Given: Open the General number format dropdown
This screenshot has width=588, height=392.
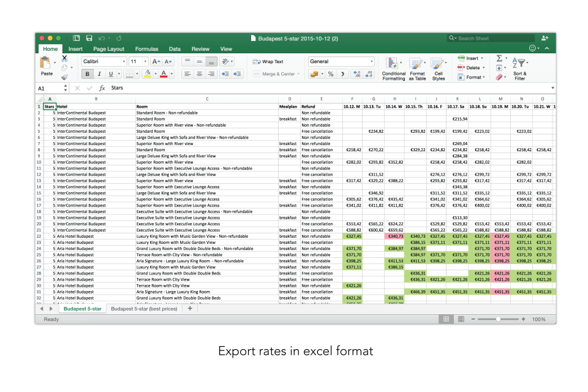Looking at the screenshot, I should click(x=372, y=61).
